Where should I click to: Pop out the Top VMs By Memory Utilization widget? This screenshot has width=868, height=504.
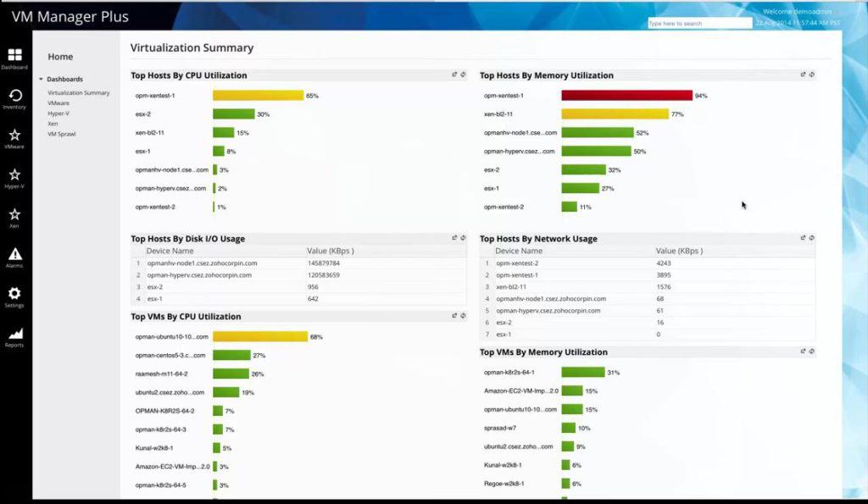click(x=803, y=352)
